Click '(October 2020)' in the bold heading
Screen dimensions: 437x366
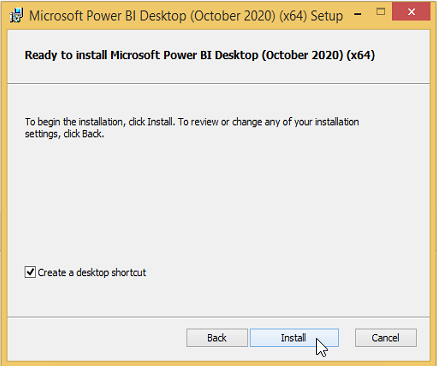point(302,55)
